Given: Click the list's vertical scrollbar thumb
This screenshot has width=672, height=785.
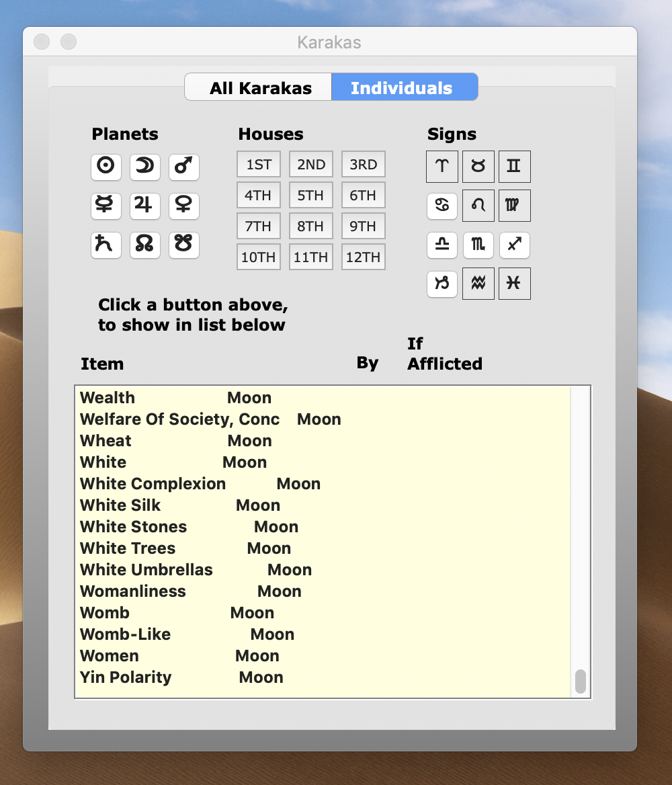Looking at the screenshot, I should coord(581,681).
